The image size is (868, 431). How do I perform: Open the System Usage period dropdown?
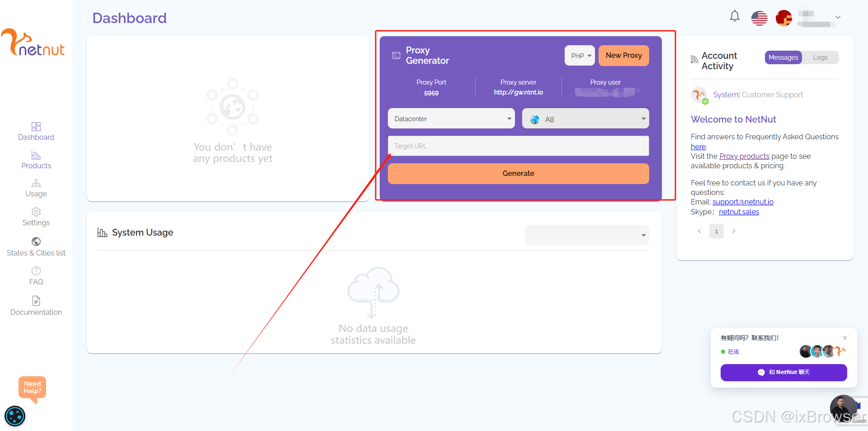pos(587,235)
